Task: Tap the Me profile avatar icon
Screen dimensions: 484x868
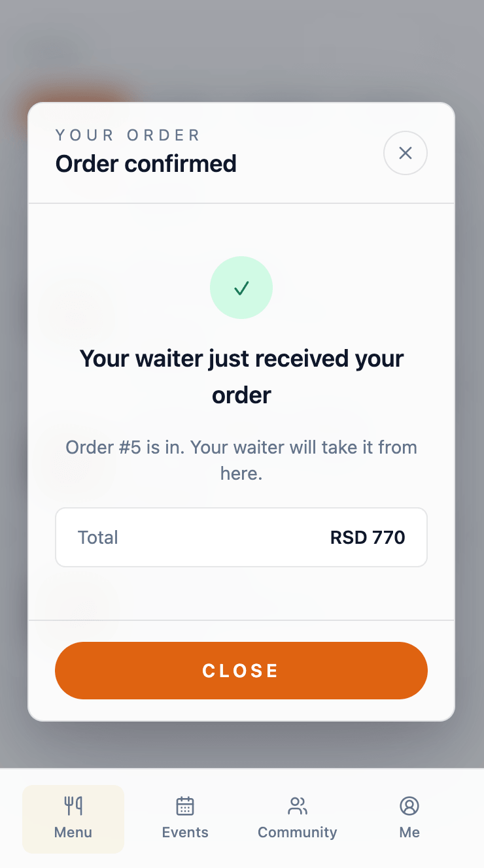Action: point(409,806)
